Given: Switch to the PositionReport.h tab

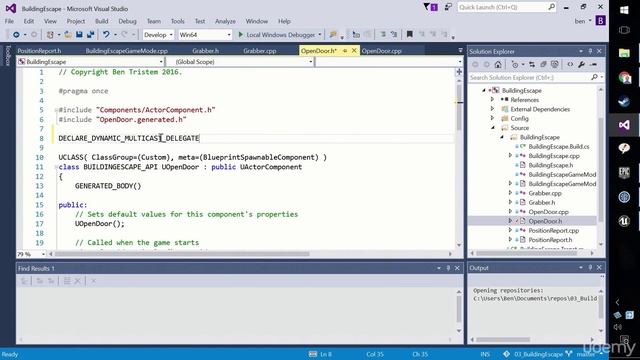Looking at the screenshot, I should click(39, 51).
